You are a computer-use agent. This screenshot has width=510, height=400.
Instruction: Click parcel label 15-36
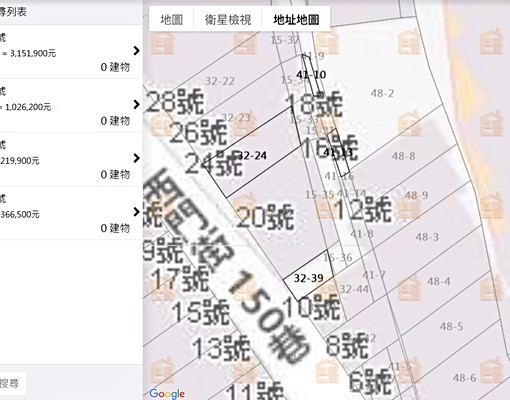[x=338, y=257]
